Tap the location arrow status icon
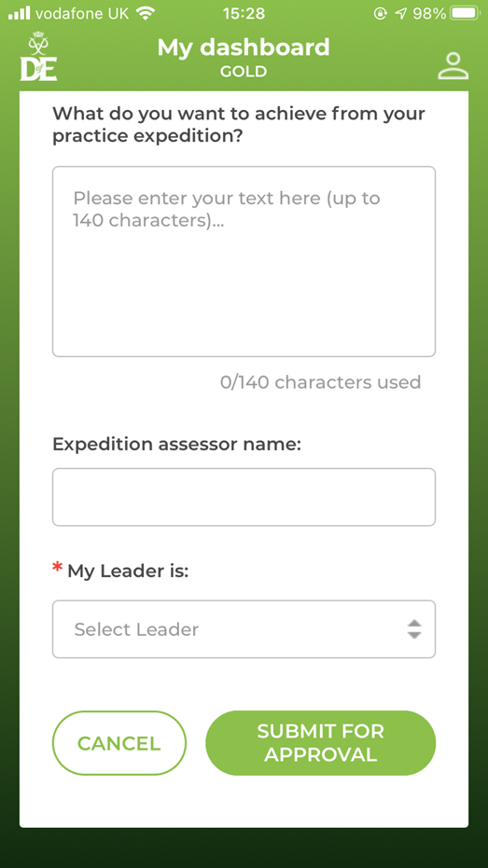 (400, 13)
